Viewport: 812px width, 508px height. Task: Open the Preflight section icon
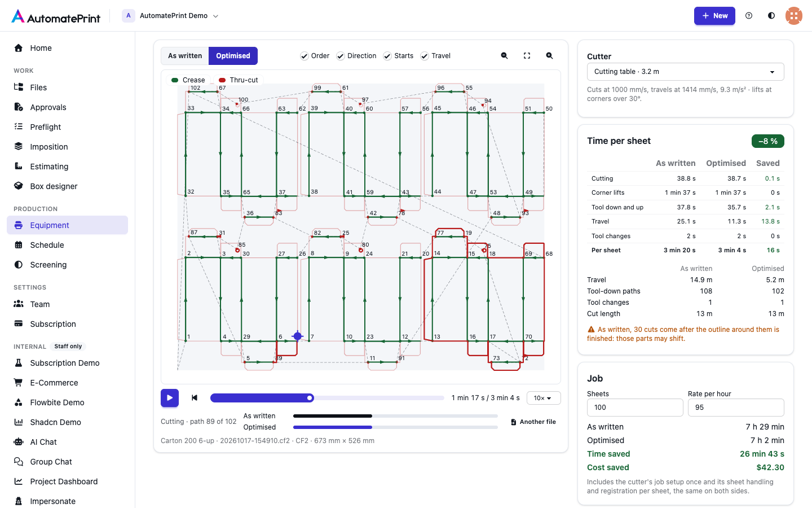click(19, 127)
